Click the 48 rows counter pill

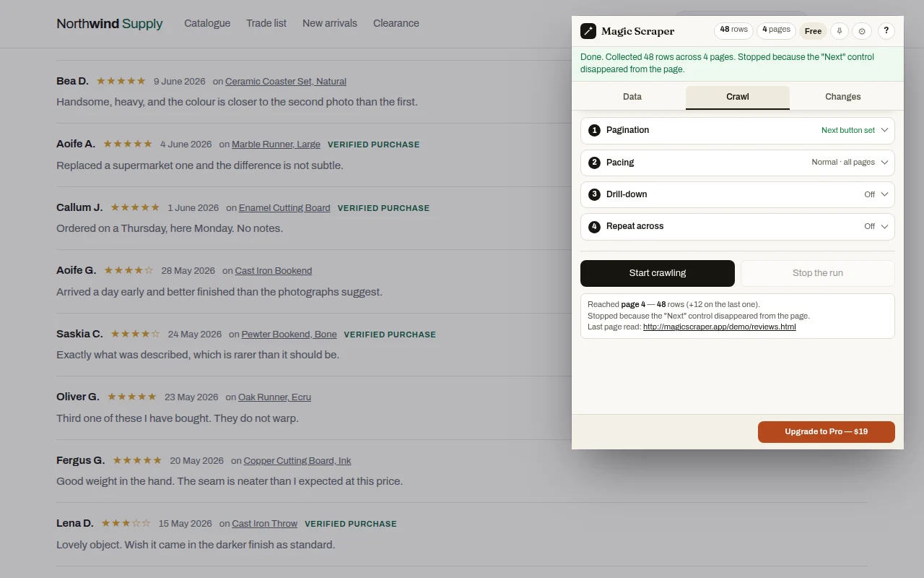[734, 30]
